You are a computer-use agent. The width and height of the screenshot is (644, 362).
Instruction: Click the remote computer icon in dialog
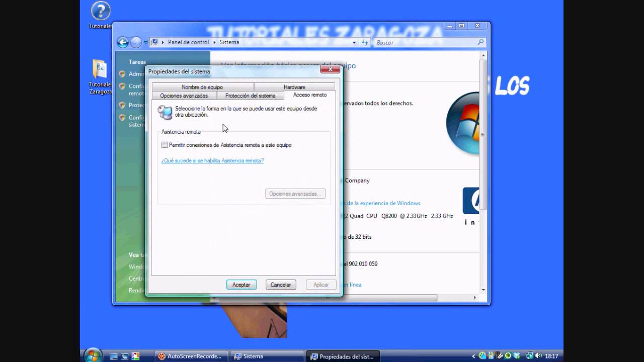click(165, 112)
